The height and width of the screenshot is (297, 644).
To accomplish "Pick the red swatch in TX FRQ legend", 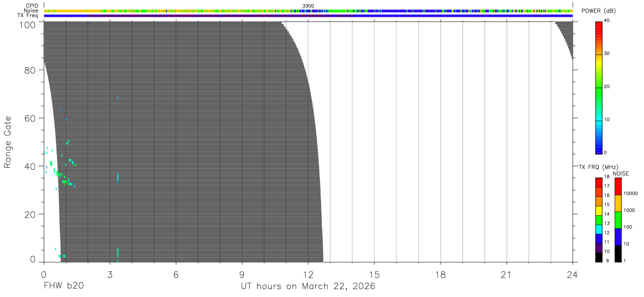I will (599, 182).
